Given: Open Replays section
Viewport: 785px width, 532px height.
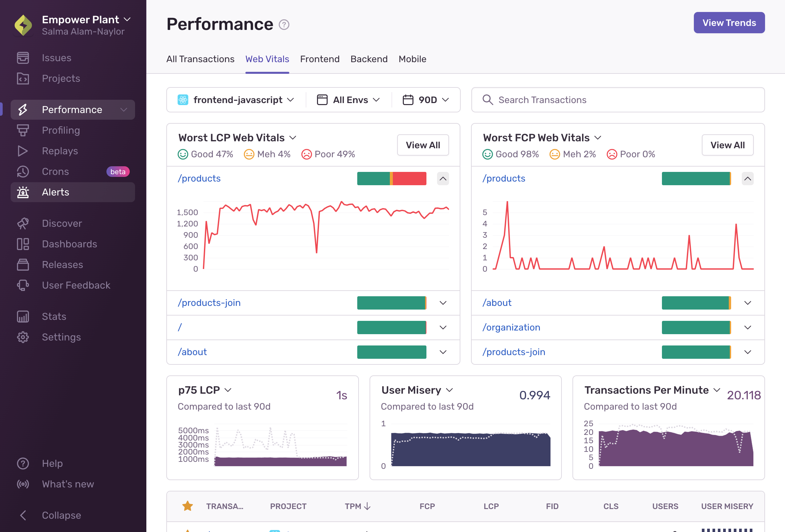Looking at the screenshot, I should tap(73, 151).
